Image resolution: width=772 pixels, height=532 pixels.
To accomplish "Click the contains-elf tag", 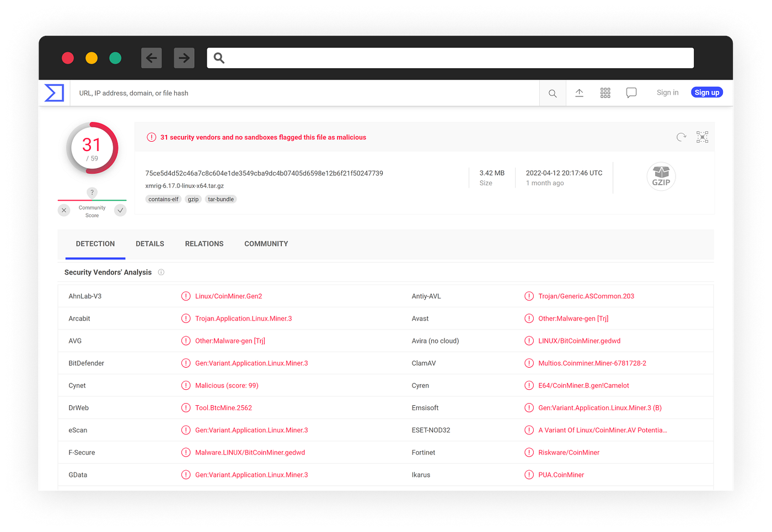I will click(163, 200).
